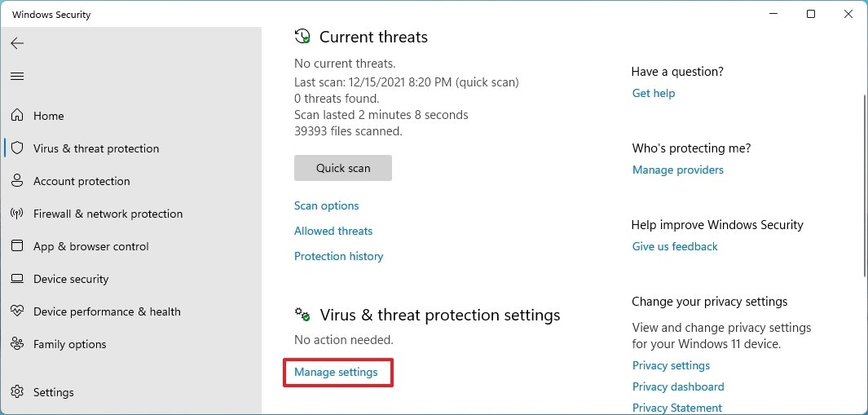Screen dimensions: 868x415
Task: Click the Device performance heart icon
Action: 18,311
